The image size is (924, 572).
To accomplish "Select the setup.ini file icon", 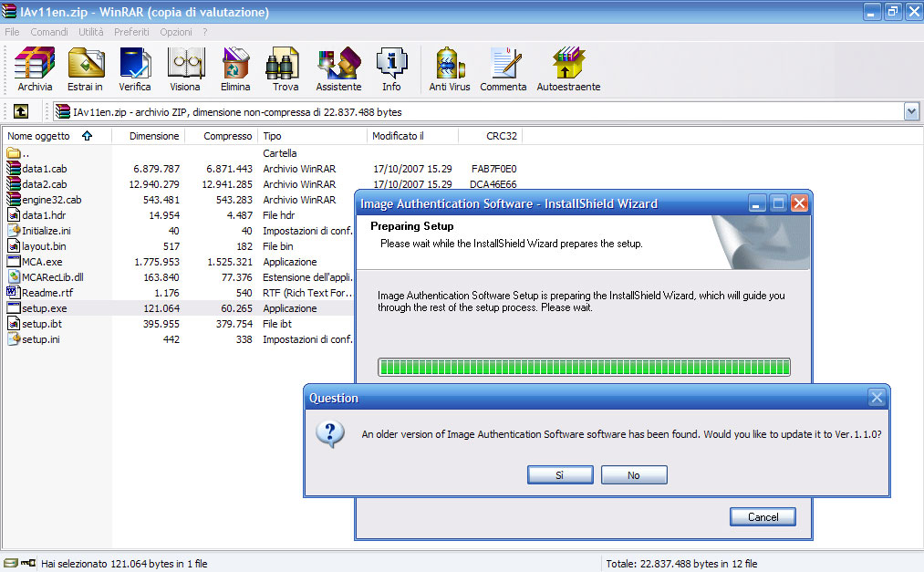I will pos(14,338).
